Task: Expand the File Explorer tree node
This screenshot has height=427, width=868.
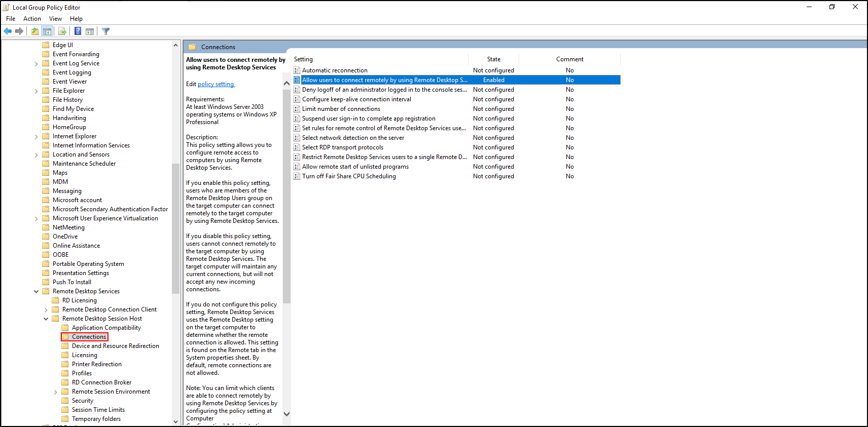Action: coord(36,91)
